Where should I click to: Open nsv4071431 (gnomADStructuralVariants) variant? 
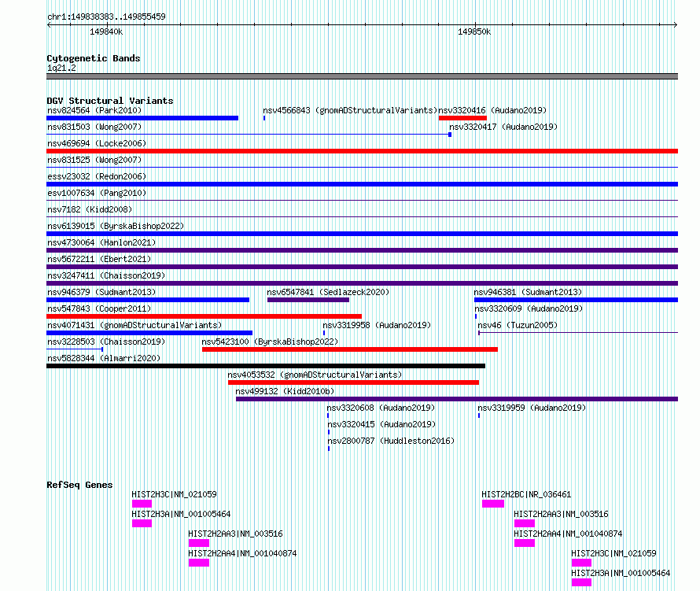click(x=134, y=325)
